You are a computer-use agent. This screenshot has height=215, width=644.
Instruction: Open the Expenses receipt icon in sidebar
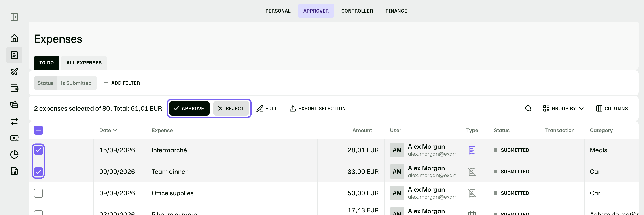pyautogui.click(x=14, y=55)
